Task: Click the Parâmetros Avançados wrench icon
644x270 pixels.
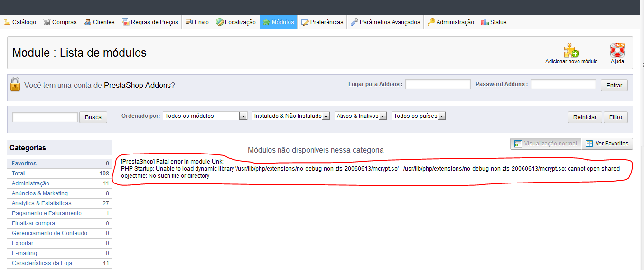Action: coord(355,22)
